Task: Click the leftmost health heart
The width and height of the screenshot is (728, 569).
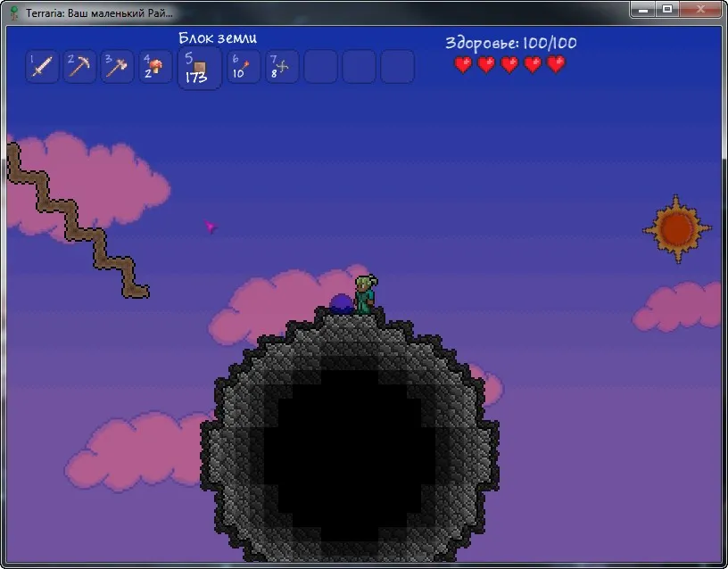Action: coord(463,64)
